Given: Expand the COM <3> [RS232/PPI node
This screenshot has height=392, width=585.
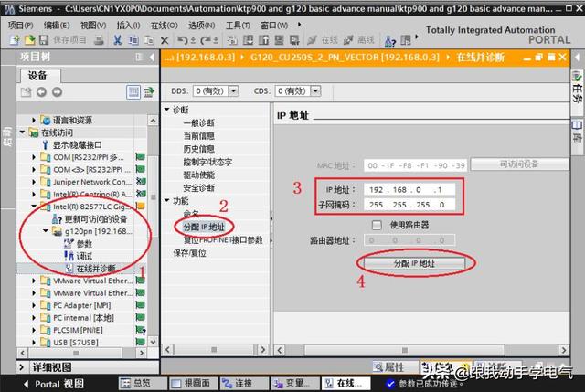Looking at the screenshot, I should coord(34,169).
